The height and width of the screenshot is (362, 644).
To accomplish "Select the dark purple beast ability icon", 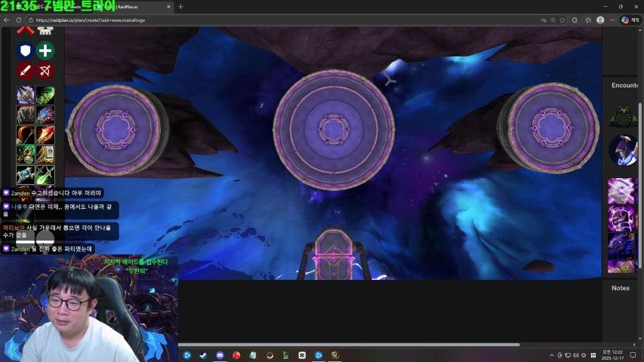I will 621,246.
